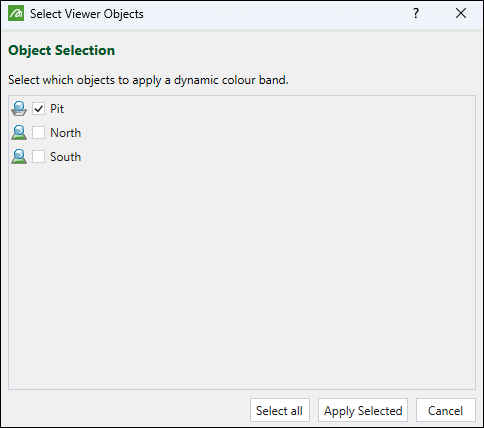Click the green application logo in title bar

tap(16, 13)
